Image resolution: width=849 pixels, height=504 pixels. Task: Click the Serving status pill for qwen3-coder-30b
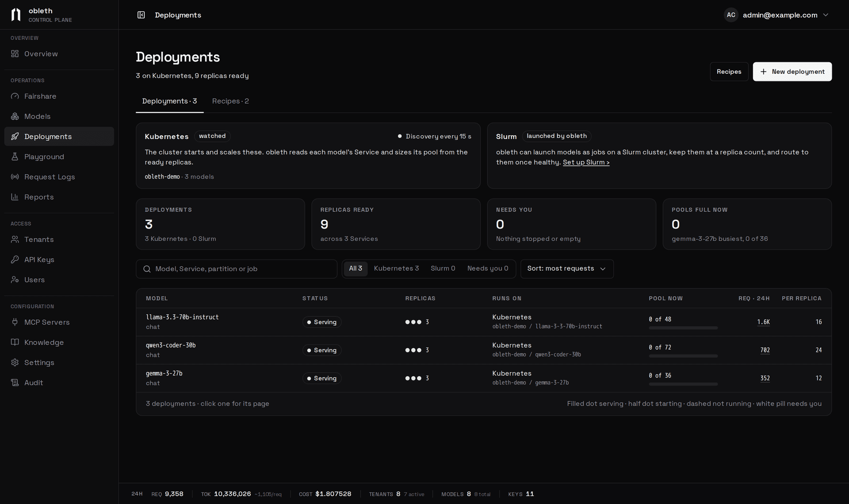coord(322,350)
